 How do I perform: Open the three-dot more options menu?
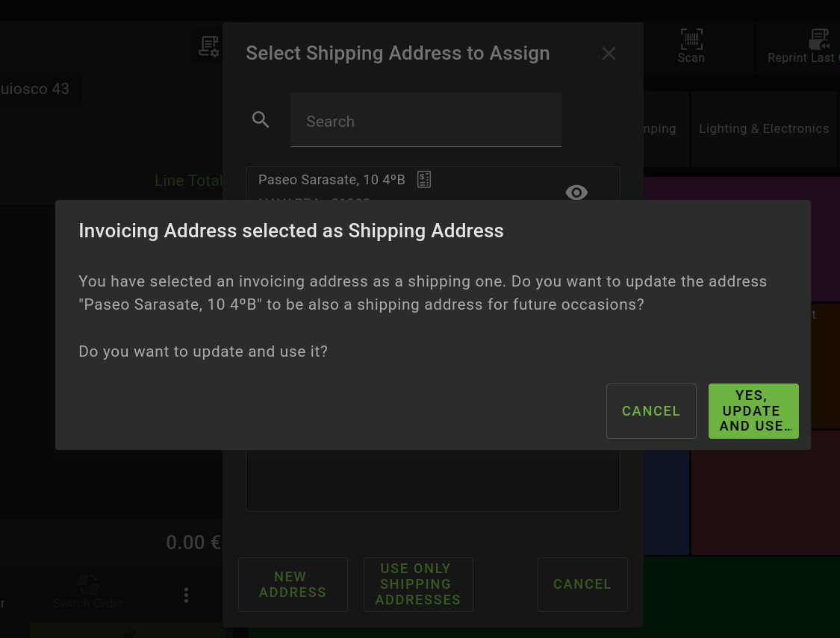coord(186,595)
